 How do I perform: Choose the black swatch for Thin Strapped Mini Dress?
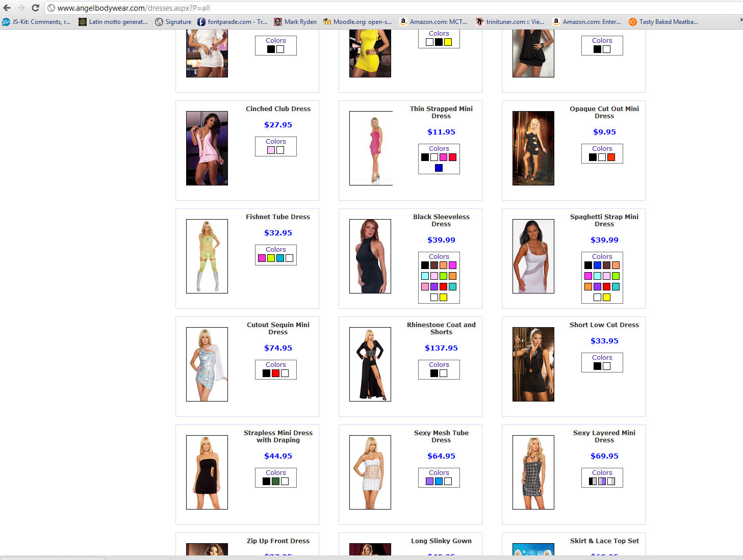tap(425, 157)
